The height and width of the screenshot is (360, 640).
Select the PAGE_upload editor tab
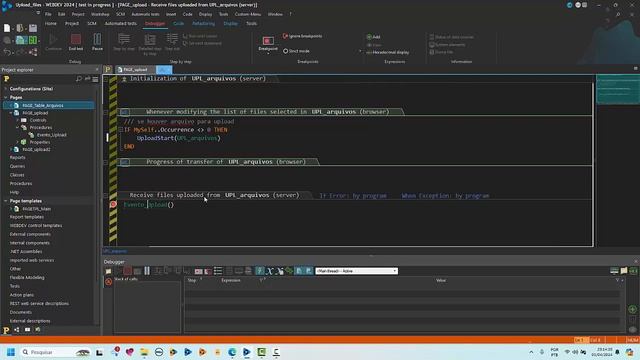point(135,70)
